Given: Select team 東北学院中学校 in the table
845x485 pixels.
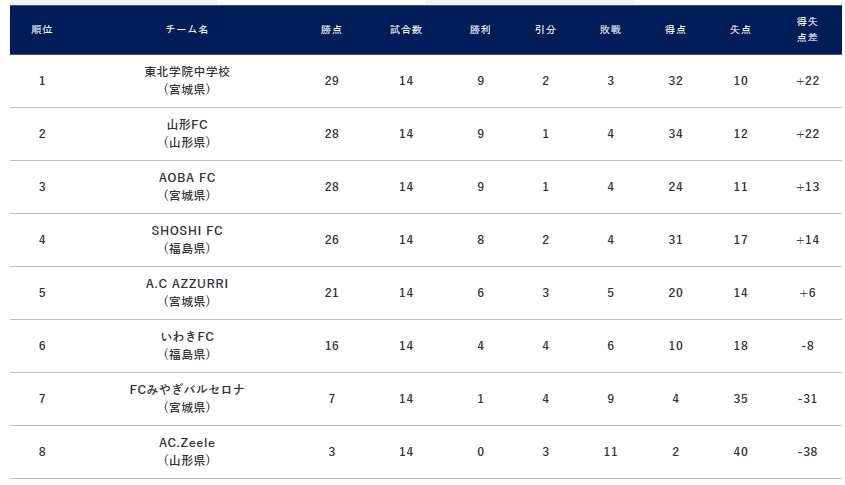Looking at the screenshot, I should 187,72.
